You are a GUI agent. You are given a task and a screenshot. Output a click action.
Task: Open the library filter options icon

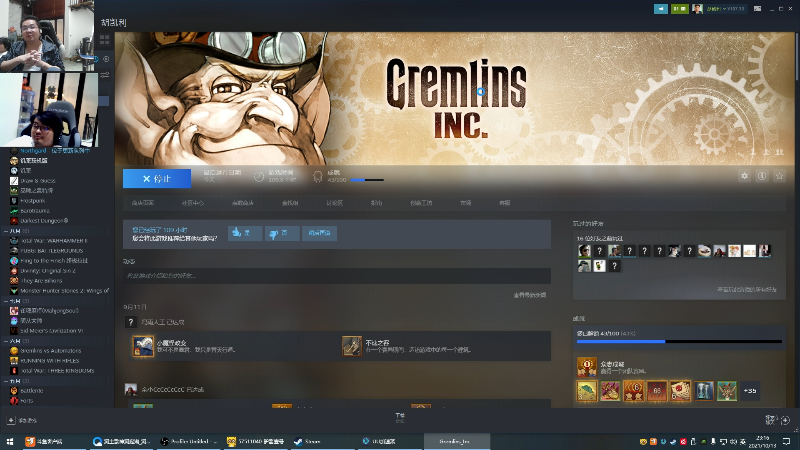click(x=105, y=75)
